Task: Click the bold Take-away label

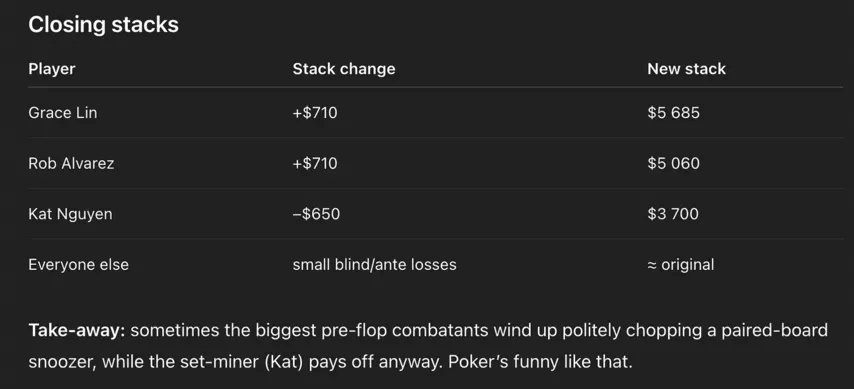Action: pyautogui.click(x=77, y=330)
